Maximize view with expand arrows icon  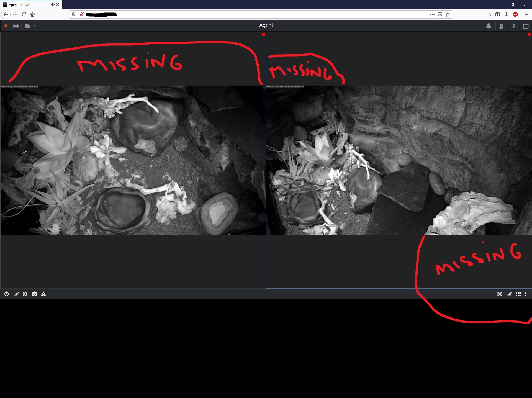point(500,294)
